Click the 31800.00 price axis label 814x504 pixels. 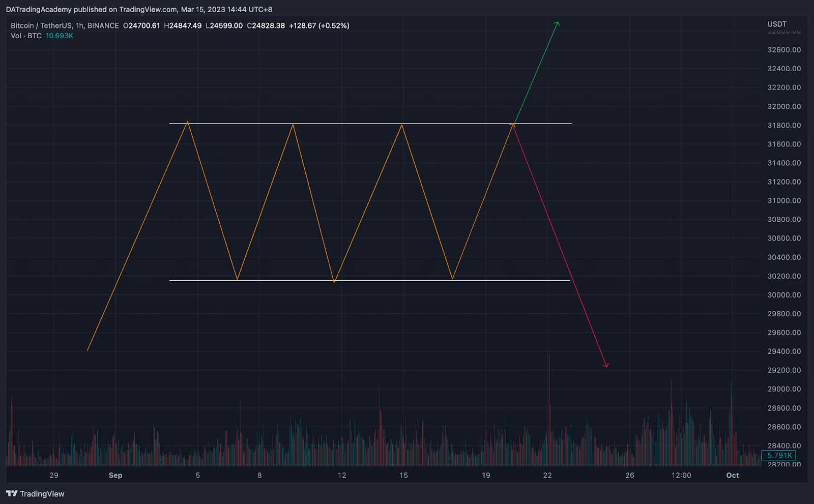[x=784, y=125]
